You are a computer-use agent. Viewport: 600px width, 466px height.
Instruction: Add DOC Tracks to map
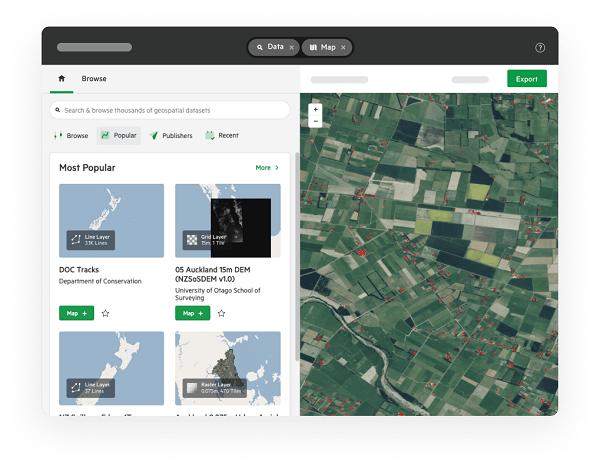coord(77,313)
